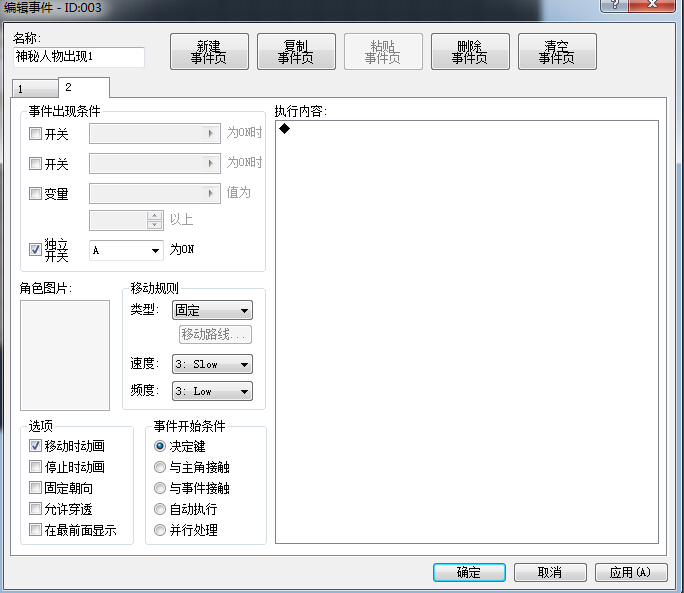Uncheck the 独立开关 checkbox
Image resolution: width=684 pixels, height=593 pixels.
pyautogui.click(x=35, y=250)
